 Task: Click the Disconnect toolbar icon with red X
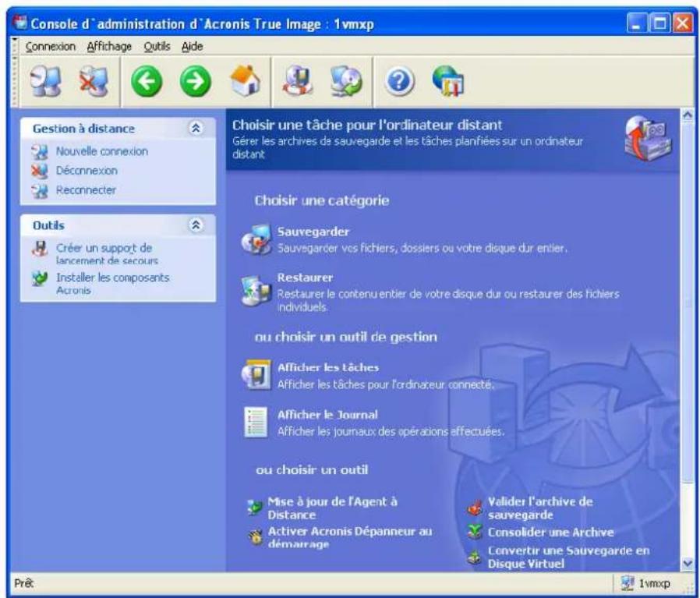[x=94, y=81]
